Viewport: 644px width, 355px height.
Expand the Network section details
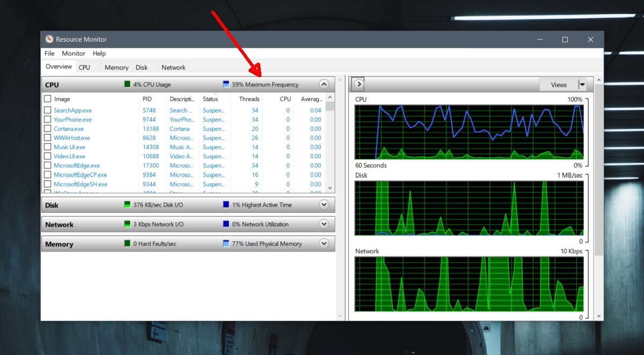pyautogui.click(x=324, y=224)
